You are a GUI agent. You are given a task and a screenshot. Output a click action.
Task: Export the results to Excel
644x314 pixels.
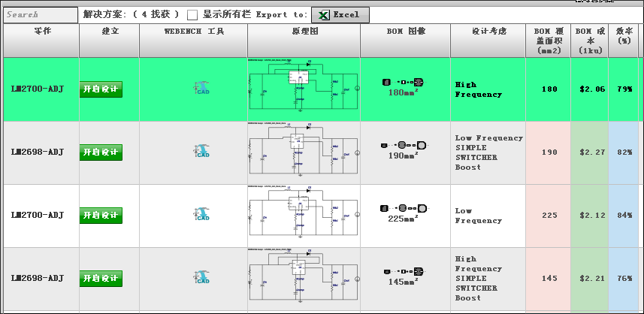pos(340,15)
